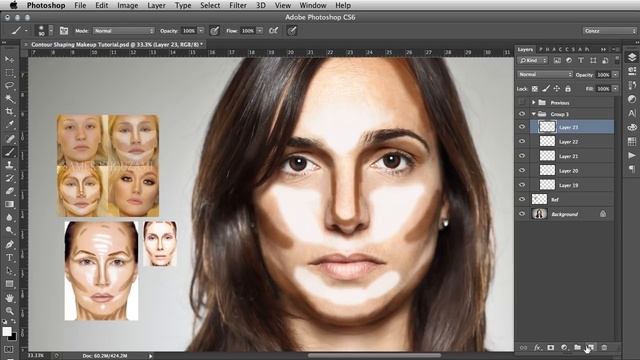
Task: Hide Layer 19 visibility eye
Action: click(522, 185)
